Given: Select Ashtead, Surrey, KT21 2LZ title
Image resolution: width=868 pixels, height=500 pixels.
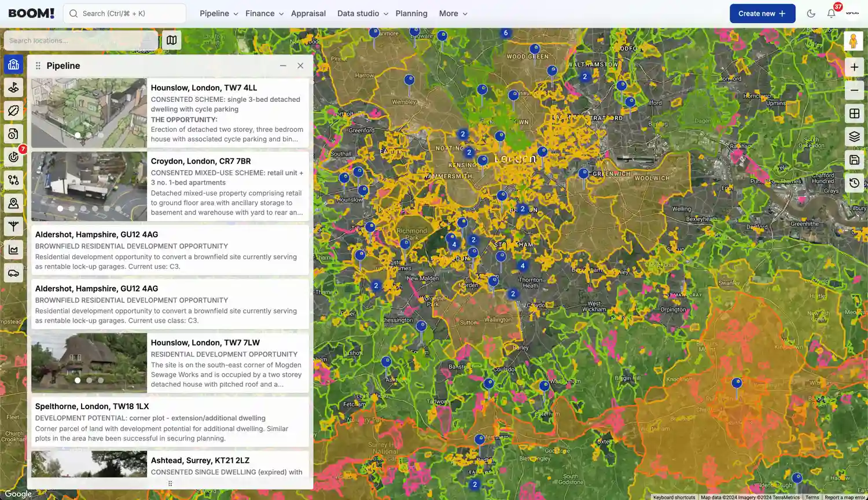Looking at the screenshot, I should coord(200,461).
